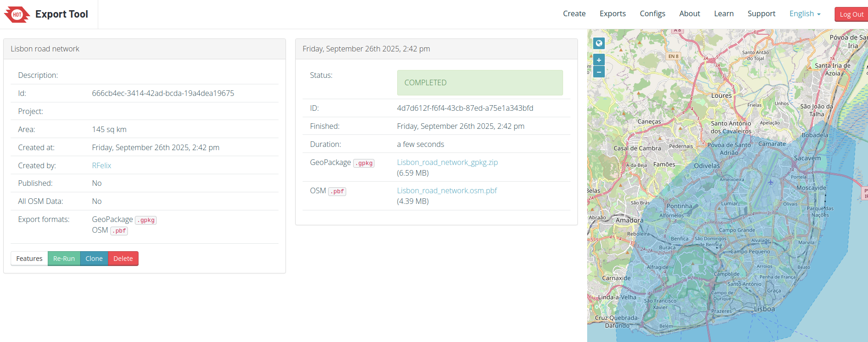The width and height of the screenshot is (868, 342).
Task: Open the Create menu item
Action: pos(574,14)
